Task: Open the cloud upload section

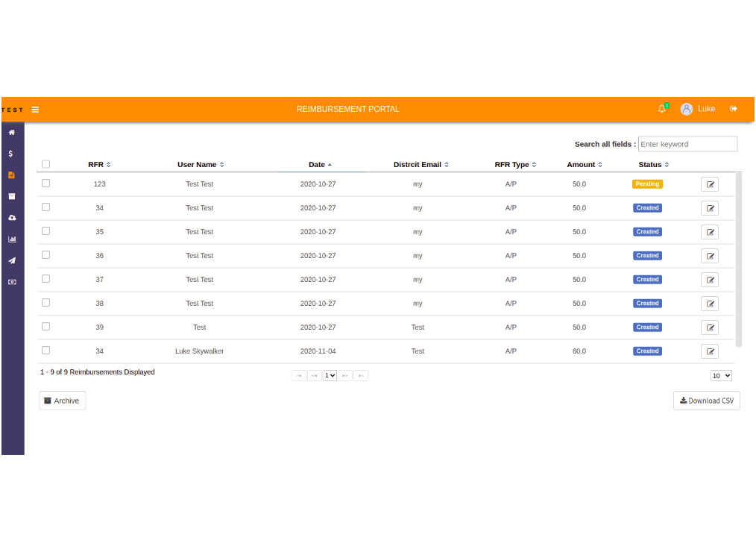Action: point(12,217)
